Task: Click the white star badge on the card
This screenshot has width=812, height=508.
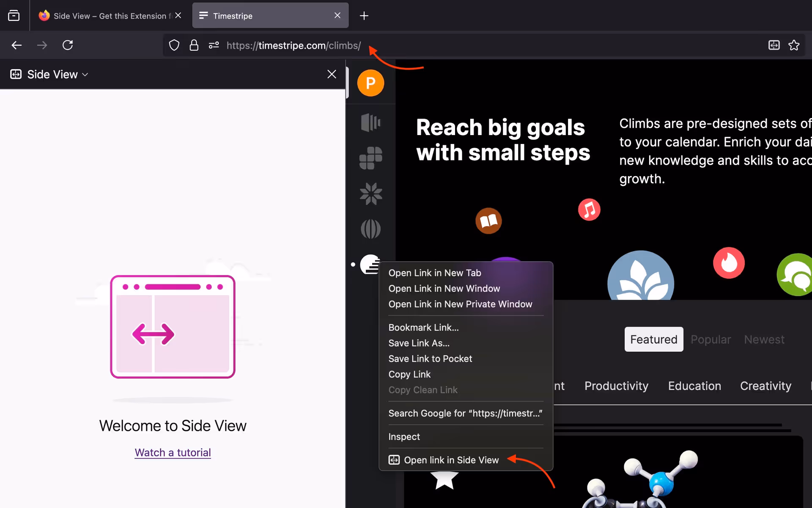Action: tap(444, 480)
